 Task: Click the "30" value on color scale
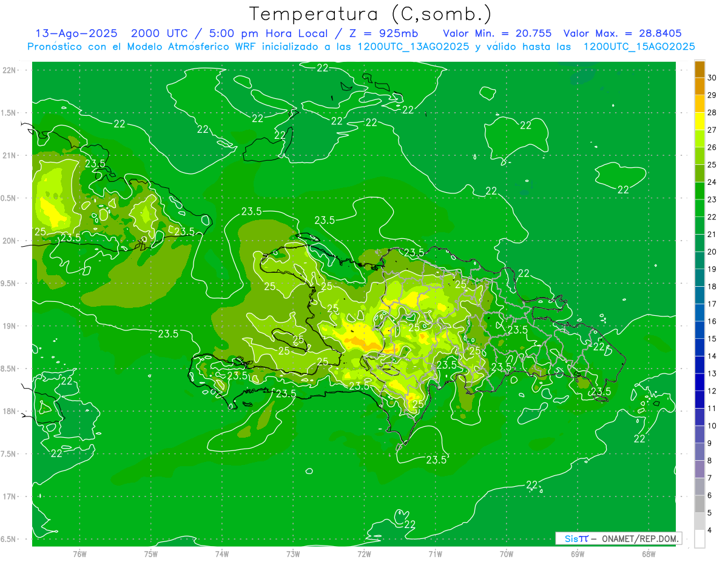click(712, 78)
